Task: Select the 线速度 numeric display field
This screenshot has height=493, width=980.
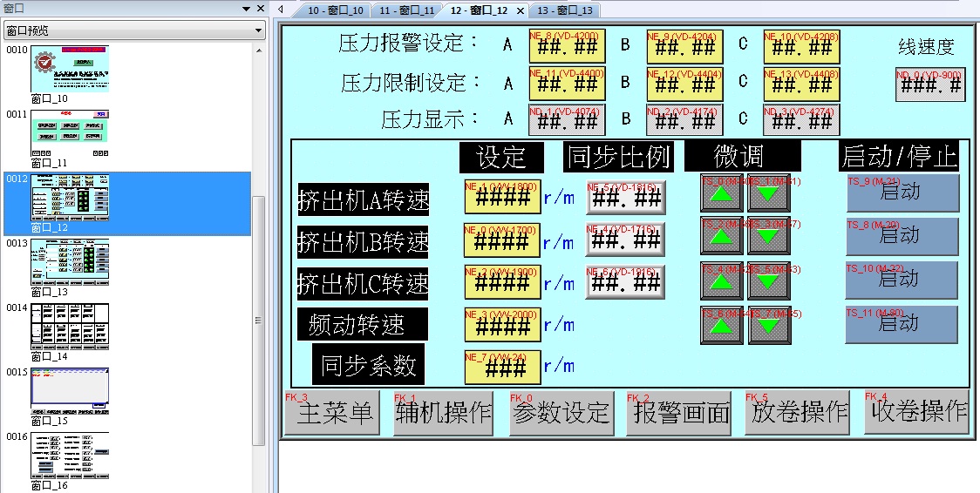Action: (929, 85)
